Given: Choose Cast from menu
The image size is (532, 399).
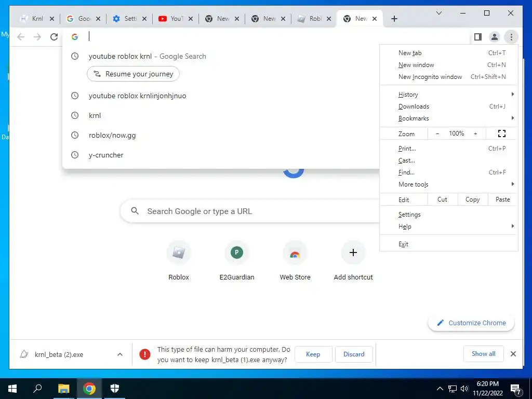Looking at the screenshot, I should 449,161.
